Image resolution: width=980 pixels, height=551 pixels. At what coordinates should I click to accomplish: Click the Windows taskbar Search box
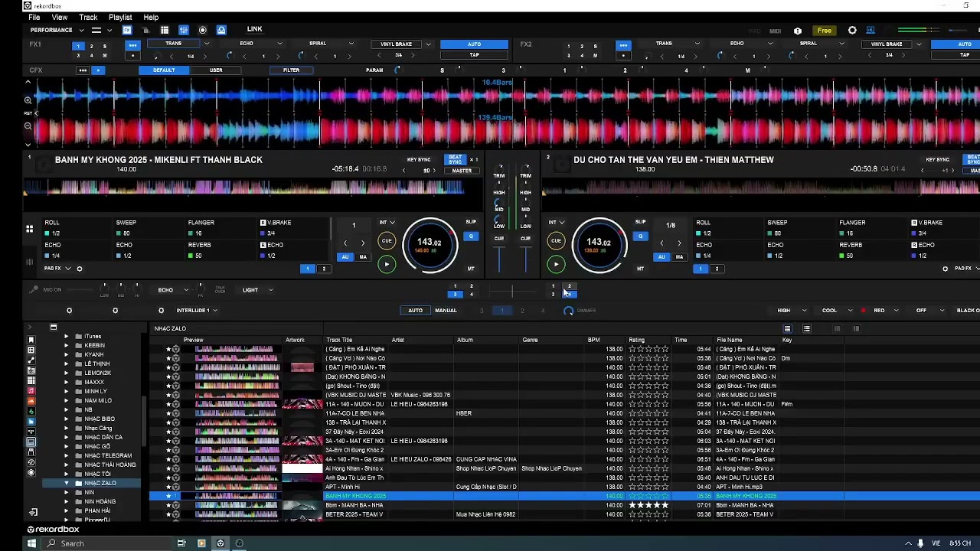click(x=107, y=543)
